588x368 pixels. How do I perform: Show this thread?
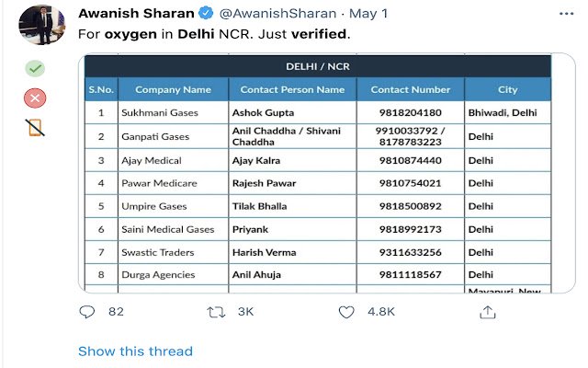point(135,351)
